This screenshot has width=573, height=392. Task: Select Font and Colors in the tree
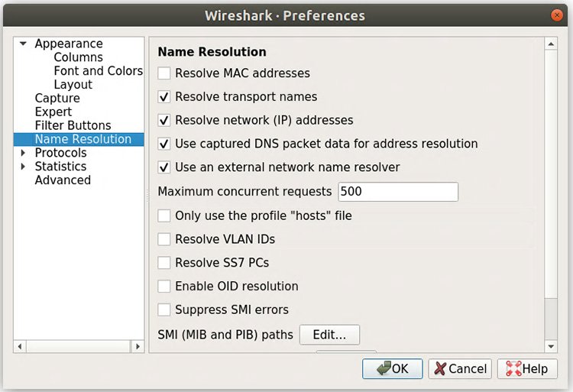[x=98, y=71]
